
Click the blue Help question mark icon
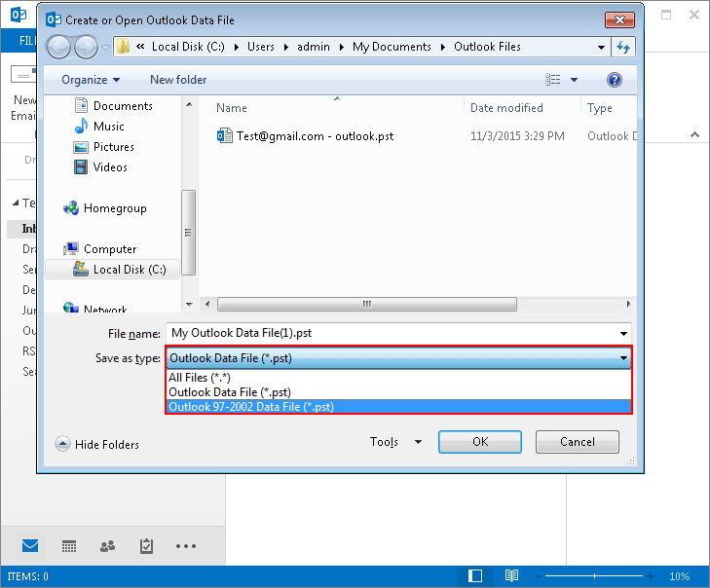(614, 80)
